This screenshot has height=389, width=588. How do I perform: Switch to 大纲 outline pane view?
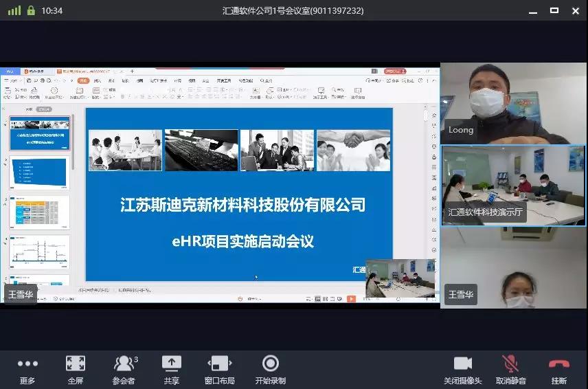coord(29,109)
